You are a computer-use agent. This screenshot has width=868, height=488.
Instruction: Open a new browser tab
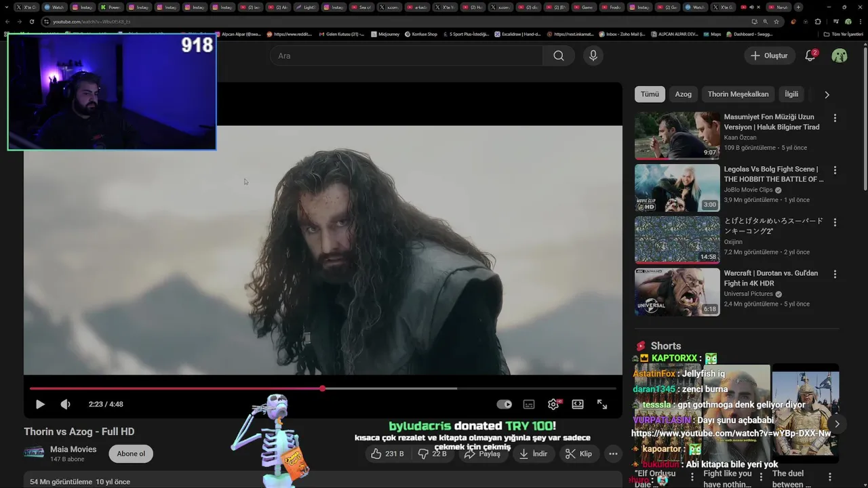pyautogui.click(x=798, y=7)
